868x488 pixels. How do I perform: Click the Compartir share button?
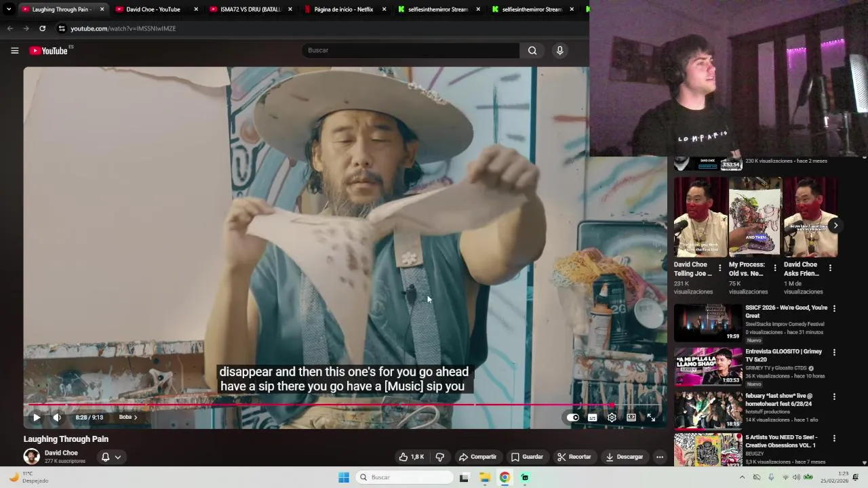(x=477, y=457)
